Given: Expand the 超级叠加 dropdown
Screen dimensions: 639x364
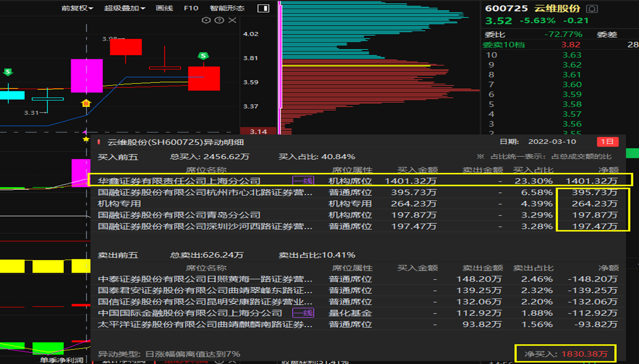Looking at the screenshot, I should tap(125, 8).
